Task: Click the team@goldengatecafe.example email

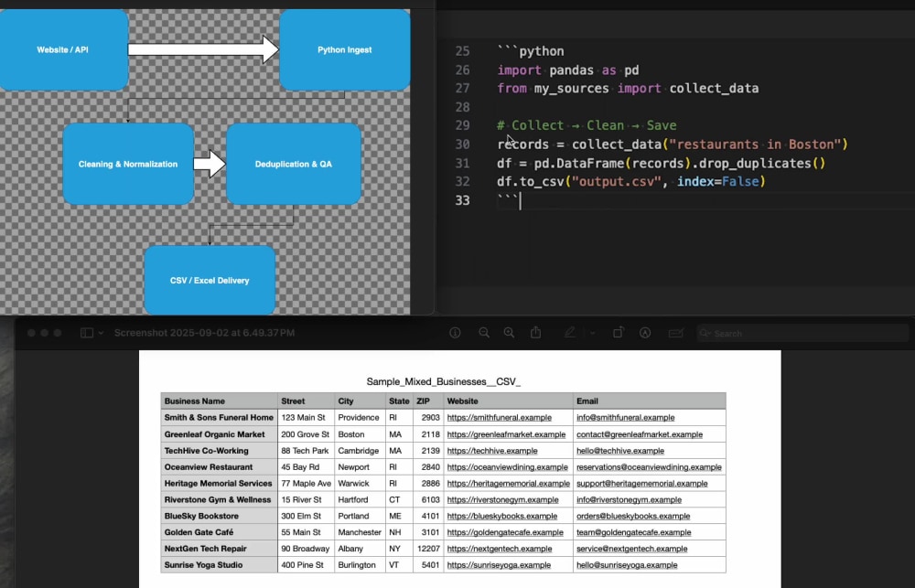Action: point(633,532)
